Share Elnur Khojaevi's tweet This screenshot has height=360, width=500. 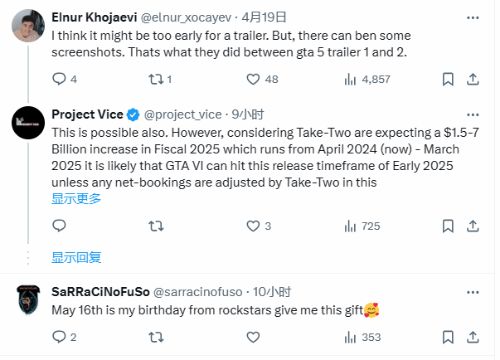pyautogui.click(x=473, y=79)
